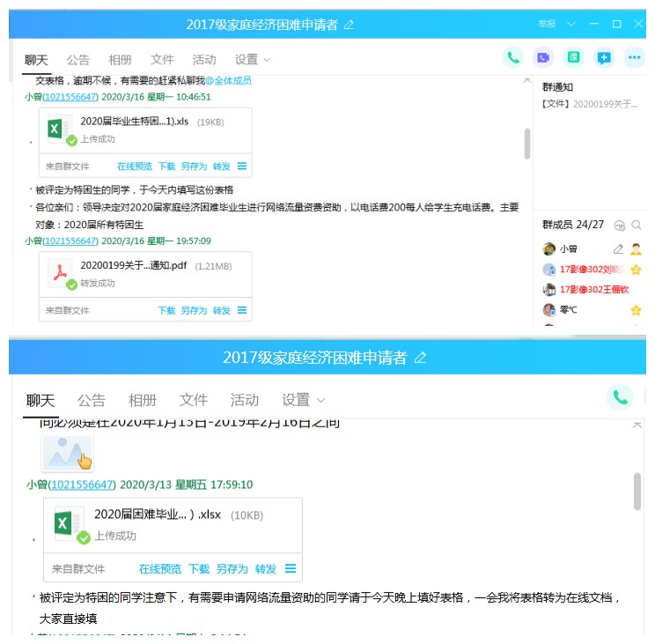The width and height of the screenshot is (655, 644).
Task: Select member 17影像302王俪钦 in the member list
Action: coord(593,290)
